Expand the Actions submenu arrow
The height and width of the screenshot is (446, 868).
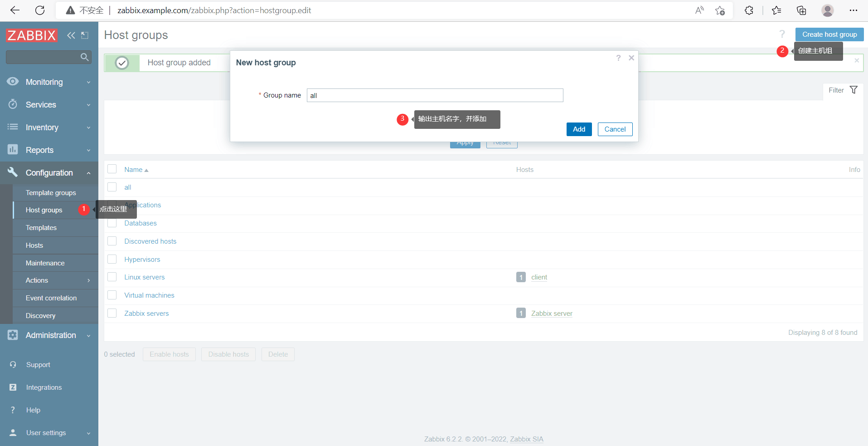pos(89,281)
